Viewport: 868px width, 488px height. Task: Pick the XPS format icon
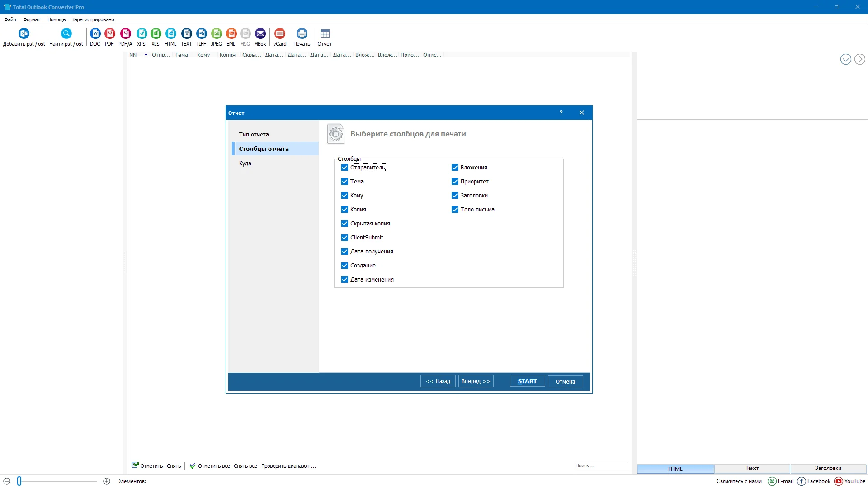[142, 33]
